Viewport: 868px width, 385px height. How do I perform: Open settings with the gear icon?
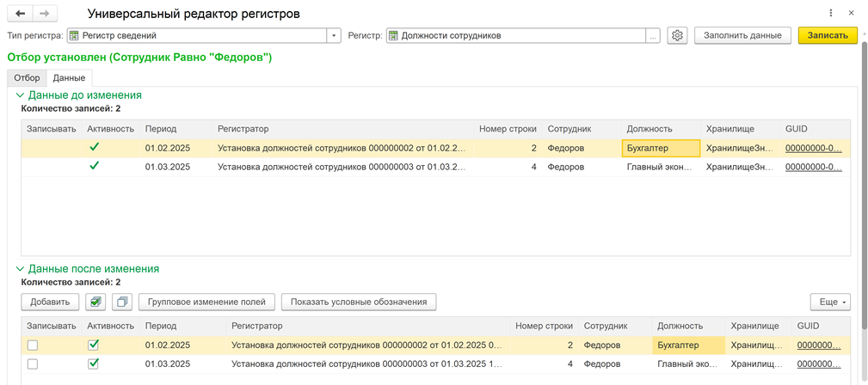[x=677, y=35]
